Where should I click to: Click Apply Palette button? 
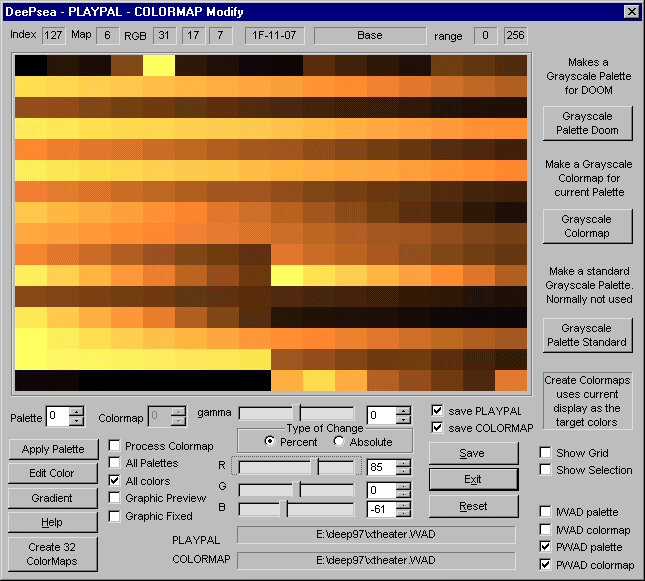tap(54, 449)
